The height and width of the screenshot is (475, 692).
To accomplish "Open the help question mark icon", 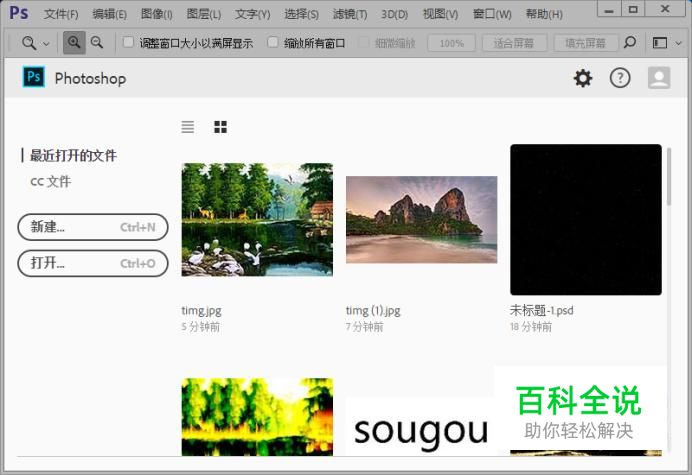I will (x=620, y=78).
